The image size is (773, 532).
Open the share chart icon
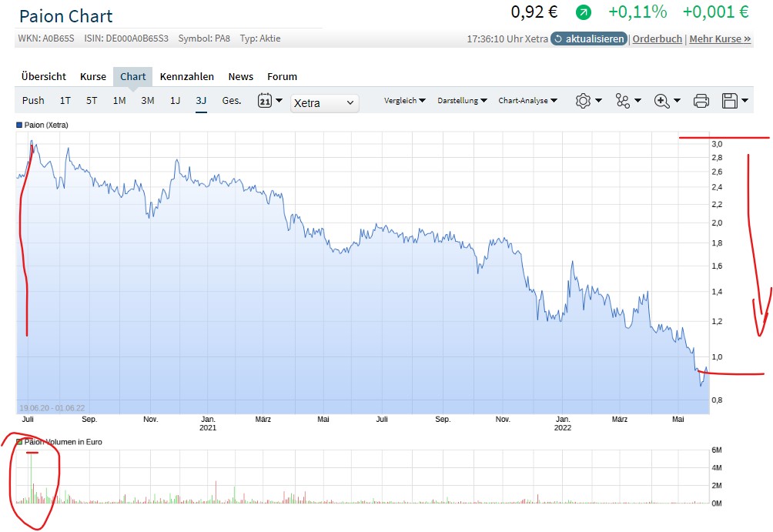[623, 101]
